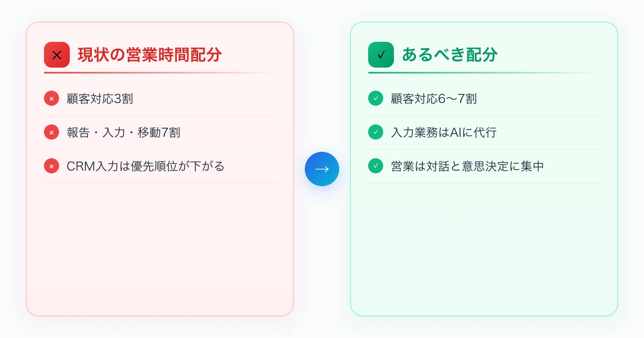Click the red x bullet next to 顧客対応3割

click(x=52, y=99)
